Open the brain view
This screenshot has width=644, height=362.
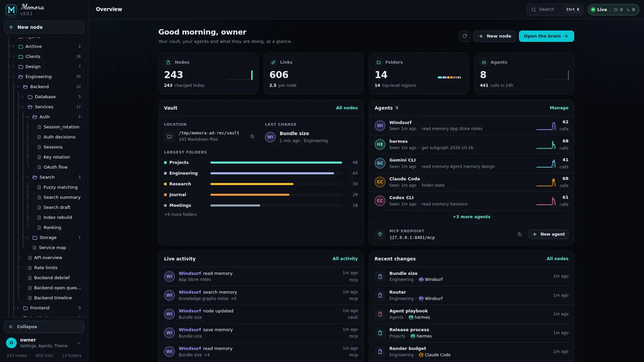[546, 36]
